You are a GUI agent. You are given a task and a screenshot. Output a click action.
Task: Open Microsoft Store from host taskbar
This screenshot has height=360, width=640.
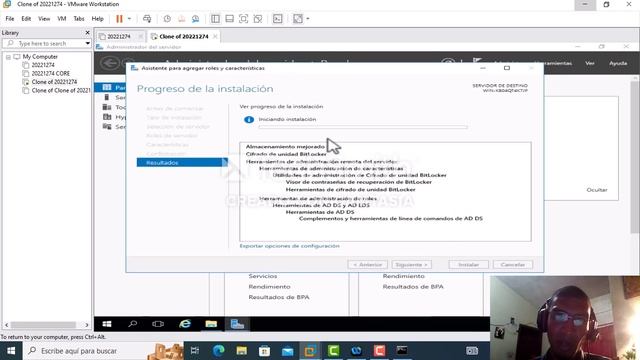click(x=264, y=351)
